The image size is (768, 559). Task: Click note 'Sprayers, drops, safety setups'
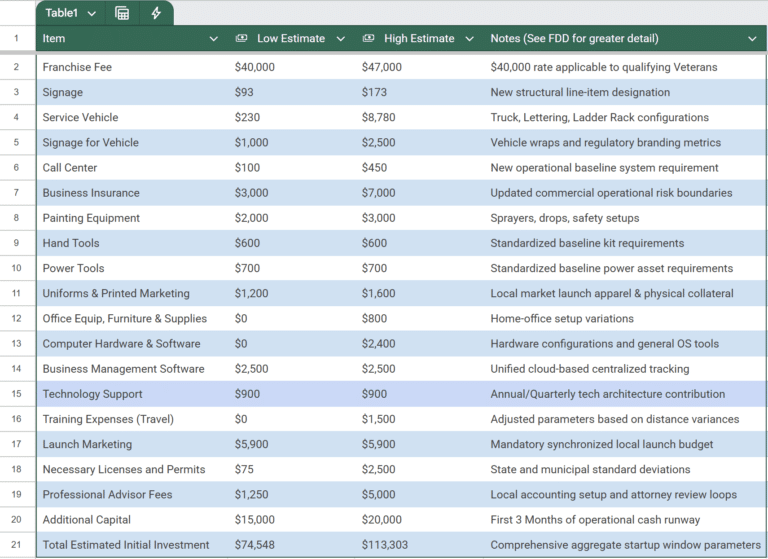click(x=565, y=218)
